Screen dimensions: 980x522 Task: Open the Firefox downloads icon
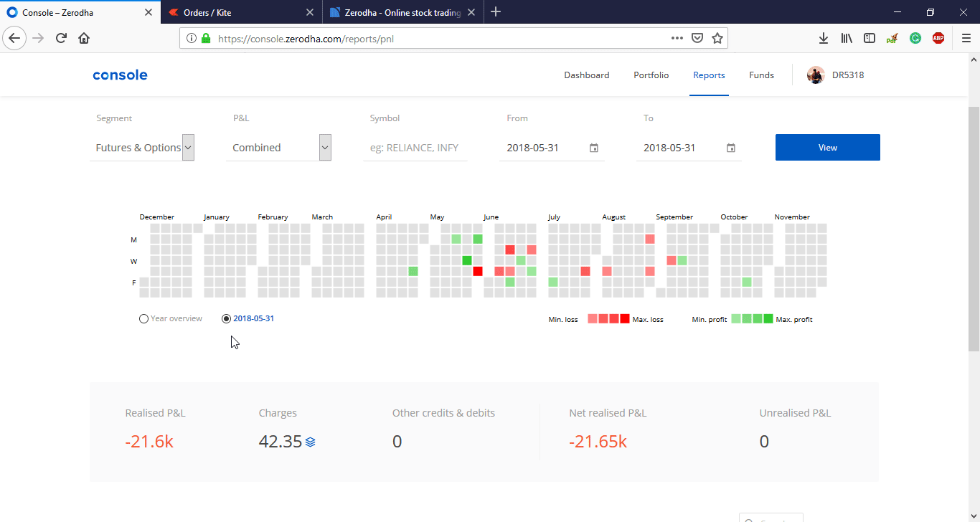(824, 38)
